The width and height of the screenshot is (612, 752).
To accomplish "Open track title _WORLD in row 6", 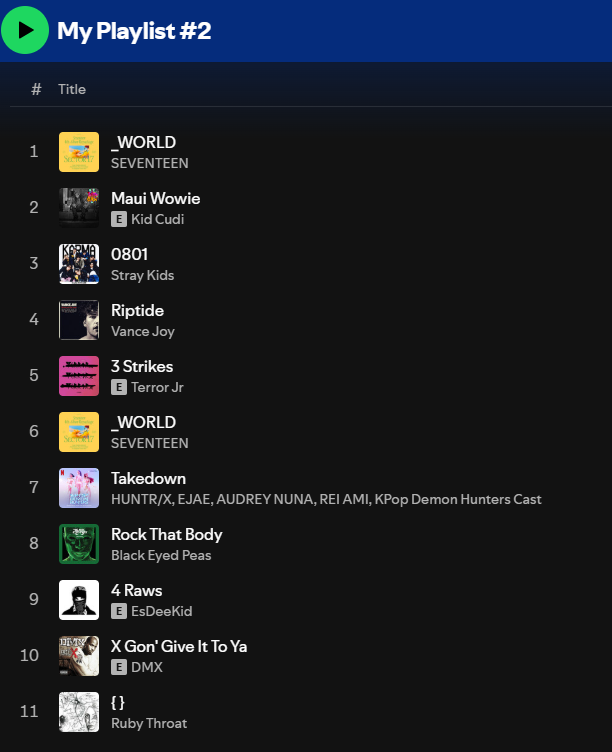I will click(143, 423).
